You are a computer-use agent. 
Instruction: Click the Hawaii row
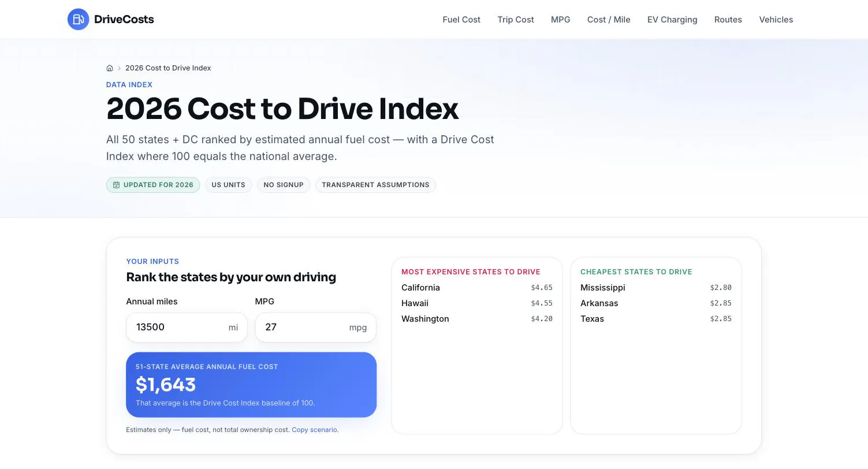(477, 303)
